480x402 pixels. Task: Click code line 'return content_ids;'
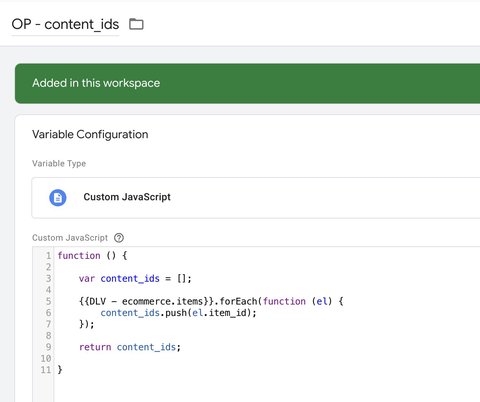coord(130,347)
